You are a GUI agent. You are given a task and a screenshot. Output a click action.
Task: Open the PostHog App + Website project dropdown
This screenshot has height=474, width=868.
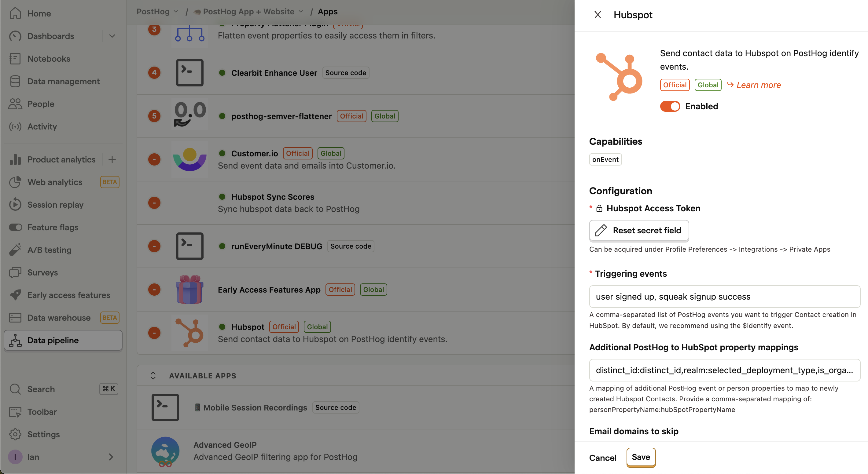248,11
